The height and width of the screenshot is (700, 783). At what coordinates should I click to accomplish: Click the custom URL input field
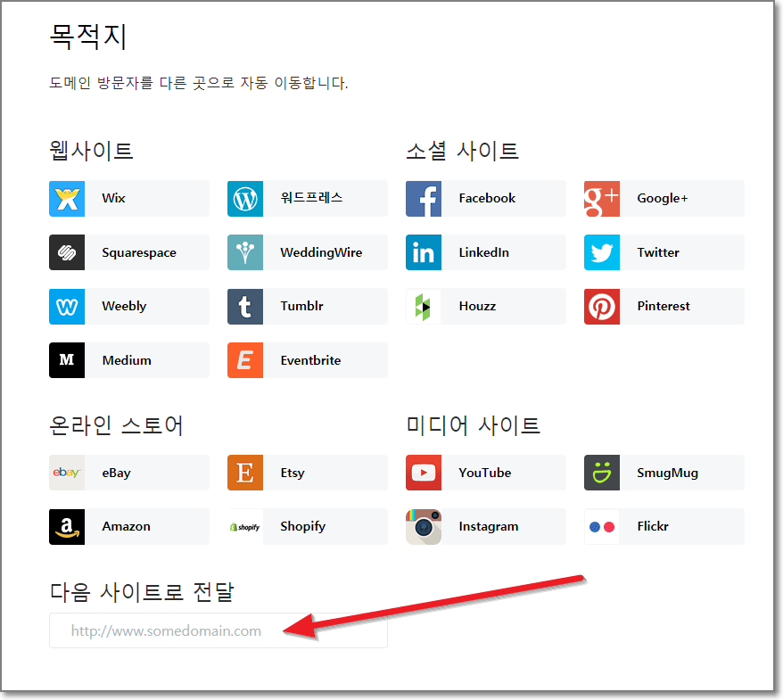[218, 630]
